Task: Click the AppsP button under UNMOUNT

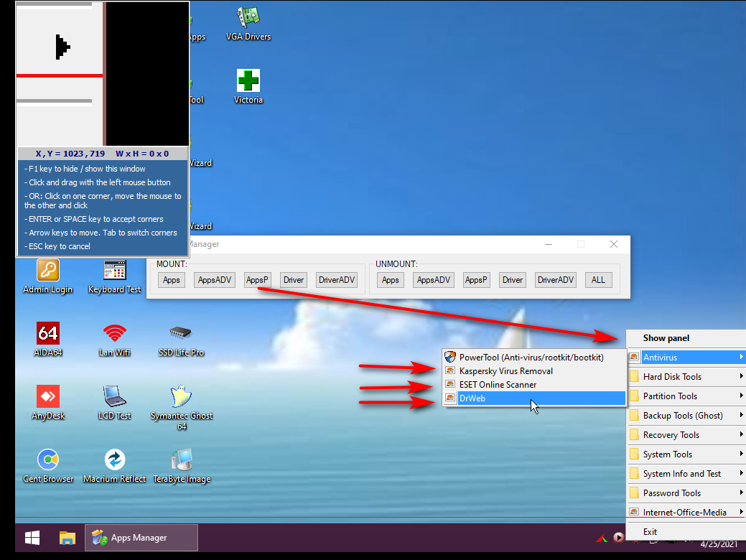Action: [x=476, y=280]
